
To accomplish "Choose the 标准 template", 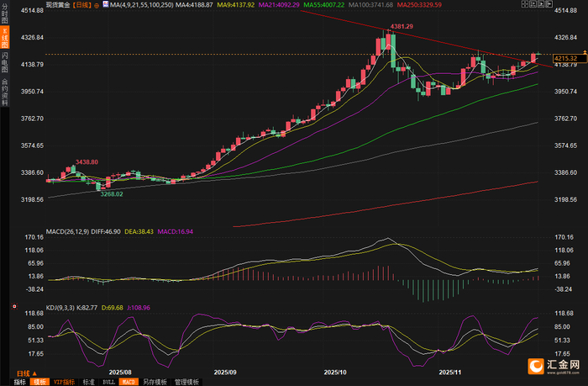I will click(89, 382).
